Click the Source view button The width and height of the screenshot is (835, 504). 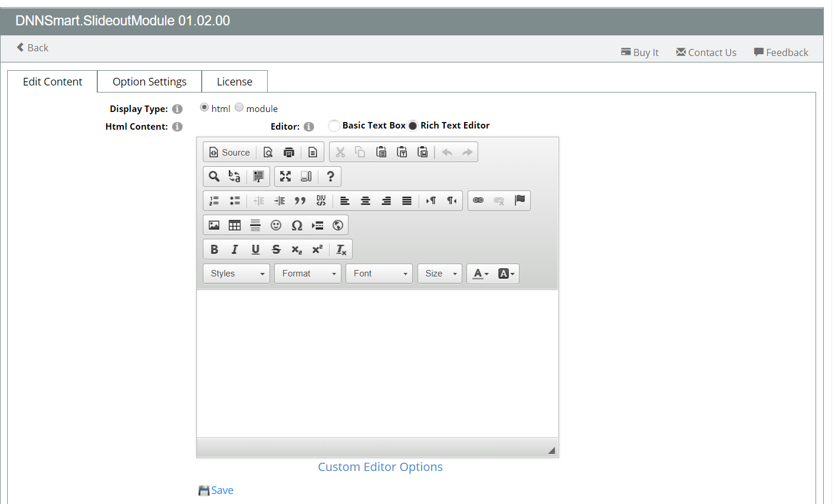coord(230,152)
